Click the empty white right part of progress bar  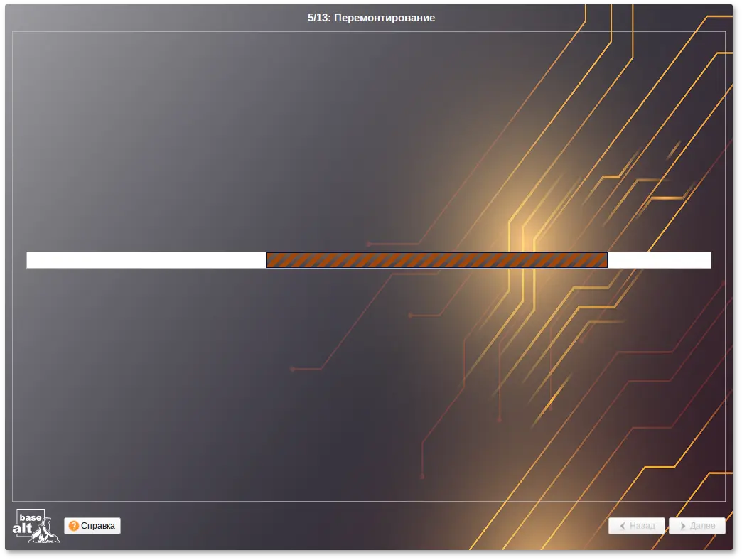click(x=659, y=260)
